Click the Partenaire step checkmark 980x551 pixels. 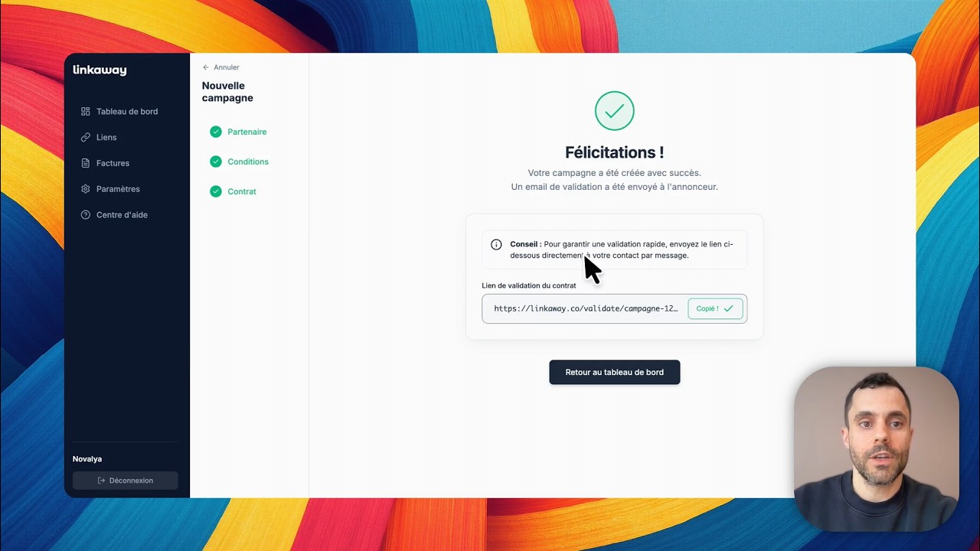click(216, 132)
